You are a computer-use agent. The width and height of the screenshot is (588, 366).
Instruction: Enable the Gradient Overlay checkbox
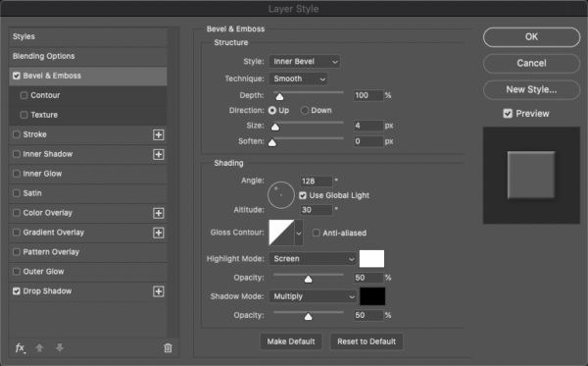point(17,233)
